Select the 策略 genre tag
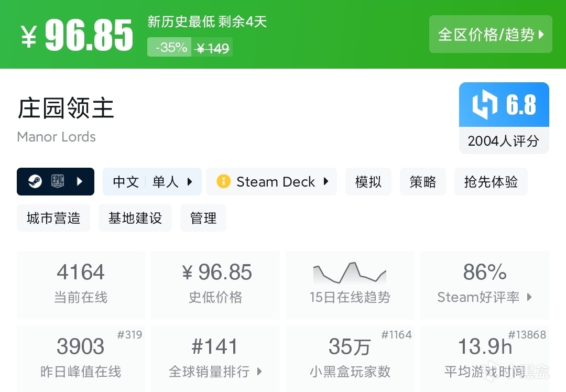566x392 pixels. coord(423,182)
